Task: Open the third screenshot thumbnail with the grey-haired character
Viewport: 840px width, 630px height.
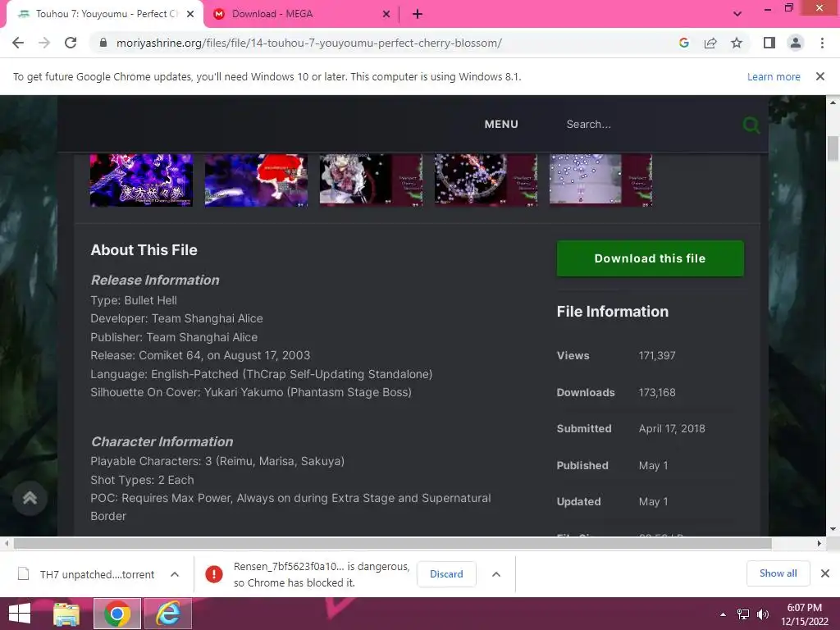Action: tap(371, 180)
